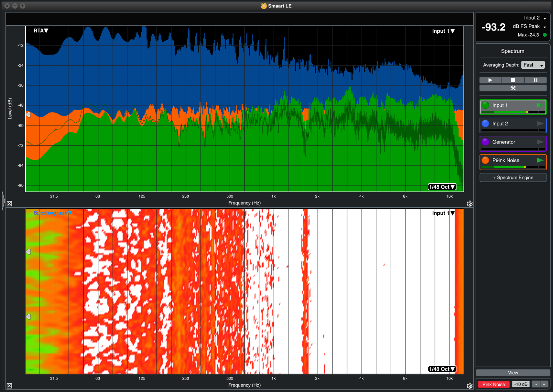Image resolution: width=553 pixels, height=392 pixels.
Task: Select the Input 2 engine row label
Action: pyautogui.click(x=500, y=124)
